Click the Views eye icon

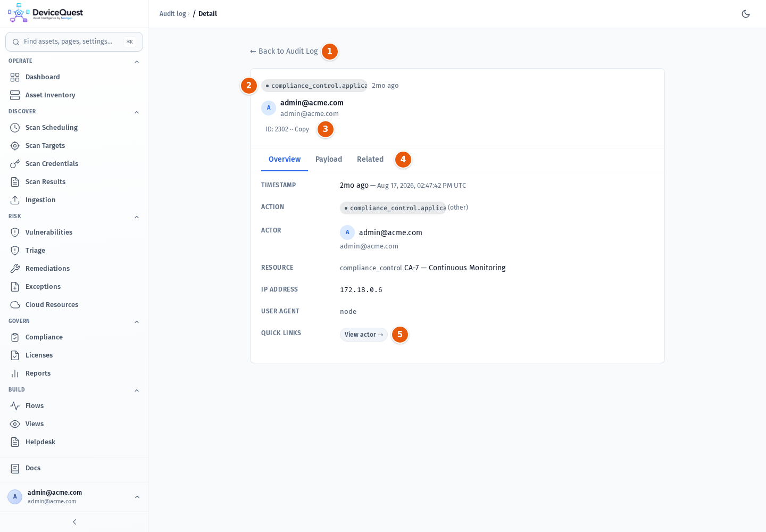pyautogui.click(x=15, y=424)
